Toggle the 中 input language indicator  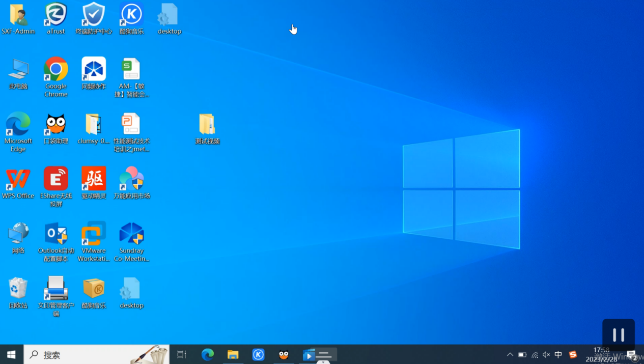tap(558, 355)
